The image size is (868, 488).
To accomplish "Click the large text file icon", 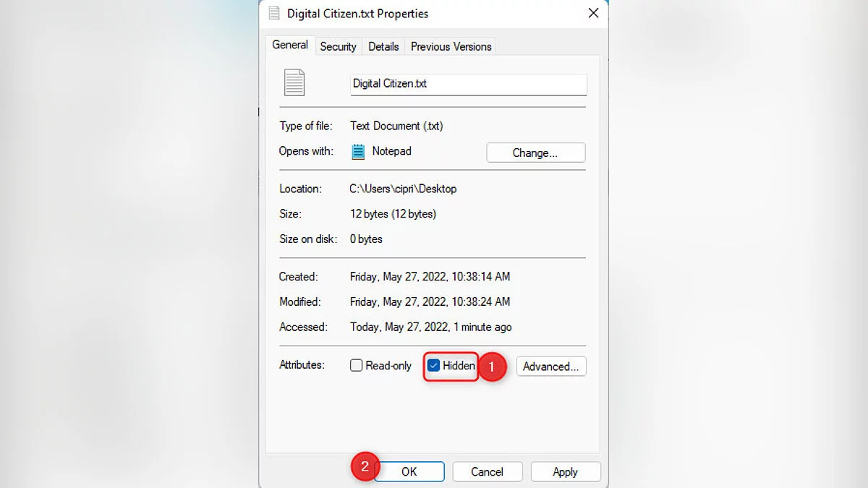I will (294, 83).
